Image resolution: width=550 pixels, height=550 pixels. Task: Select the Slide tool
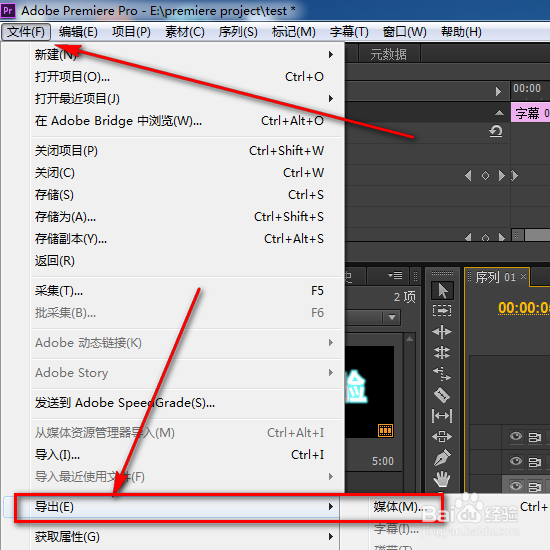(x=442, y=437)
